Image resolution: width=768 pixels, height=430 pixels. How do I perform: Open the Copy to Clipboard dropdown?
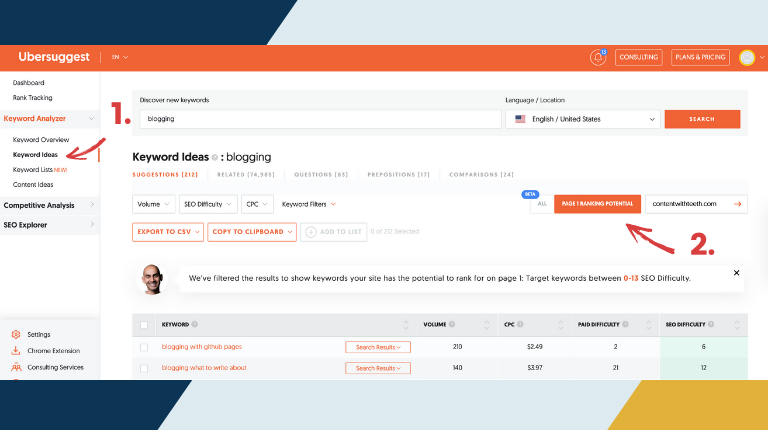click(x=252, y=232)
